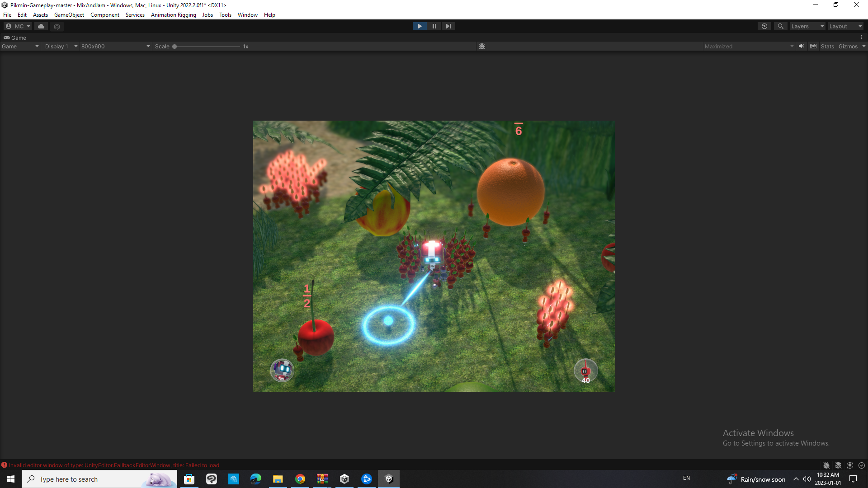868x488 pixels.
Task: Open WinRAR from taskbar
Action: pyautogui.click(x=322, y=479)
